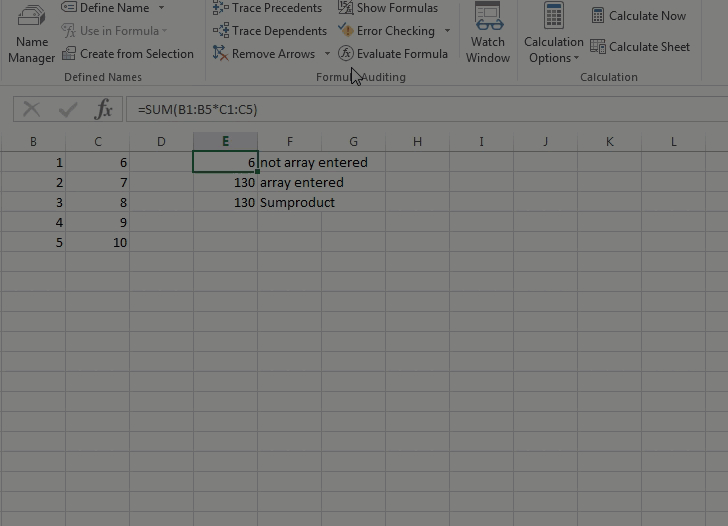Image resolution: width=728 pixels, height=526 pixels.
Task: Select cell C3 with value 8
Action: pyautogui.click(x=98, y=202)
